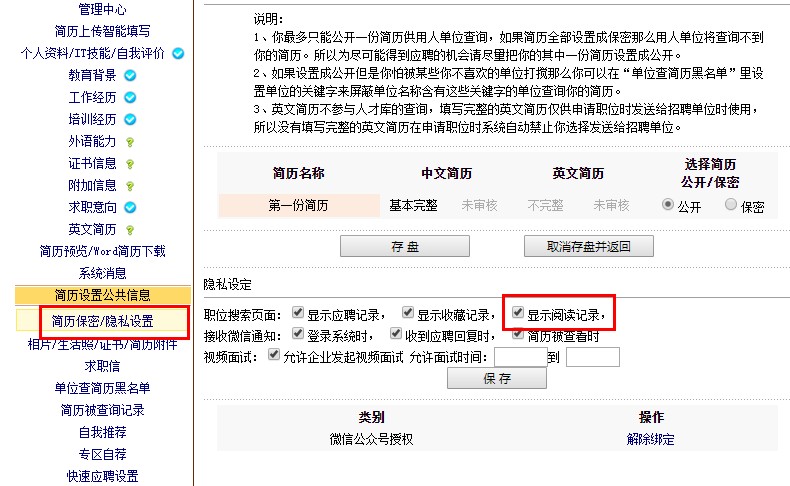Click the 取消存盘并返回 button
Image resolution: width=790 pixels, height=486 pixels.
[x=588, y=246]
